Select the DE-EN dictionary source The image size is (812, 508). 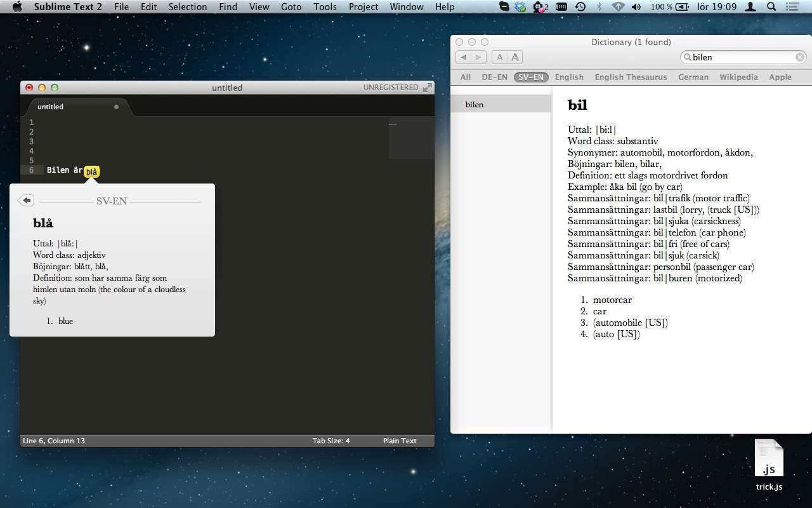coord(495,77)
